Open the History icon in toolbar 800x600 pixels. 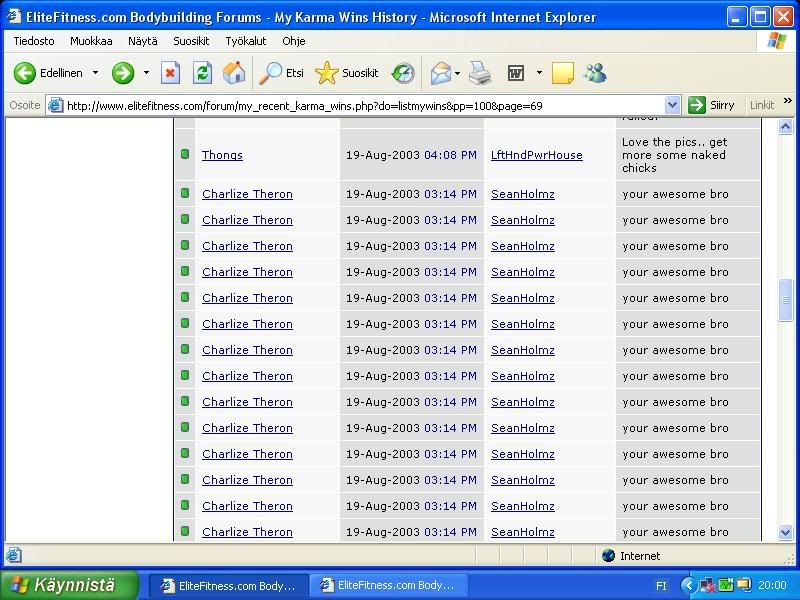403,73
